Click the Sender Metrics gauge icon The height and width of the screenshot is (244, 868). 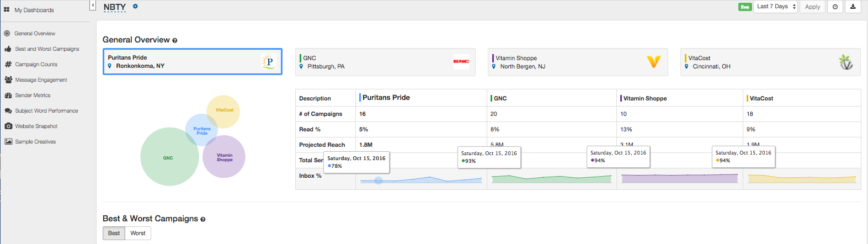point(8,96)
